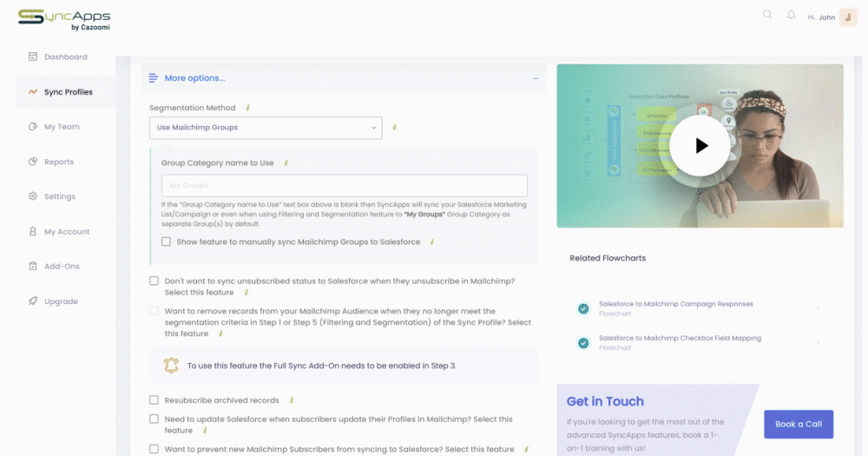The image size is (868, 456).
Task: Click info icon after update Salesforce Profiles option
Action: click(204, 431)
